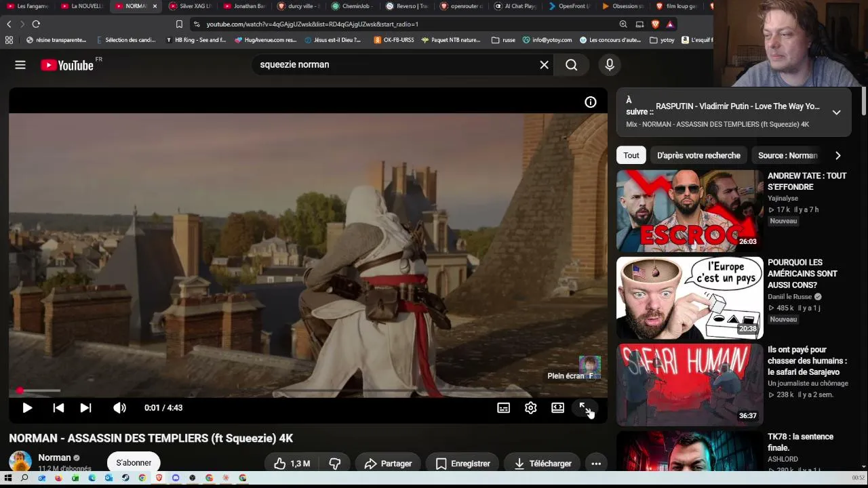Start voice search with the microphone
Screen dimensions: 868x488
[610, 65]
